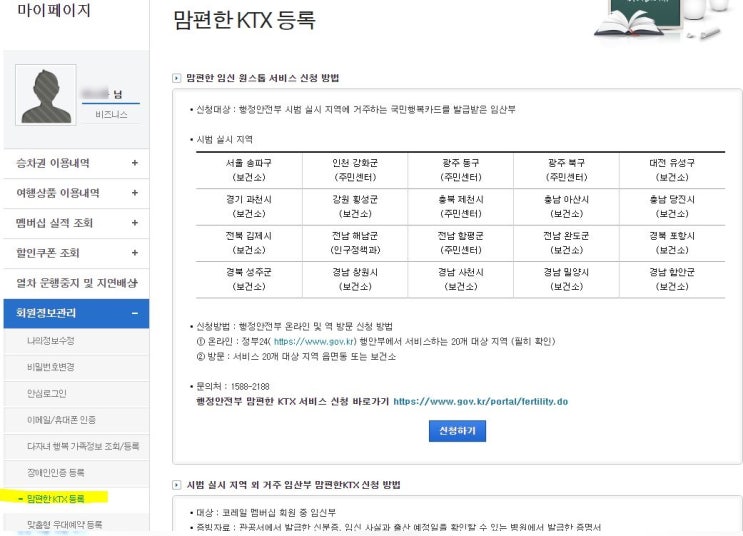This screenshot has width=743, height=536.
Task: Click the 광주 북구 table cell
Action: (x=566, y=170)
